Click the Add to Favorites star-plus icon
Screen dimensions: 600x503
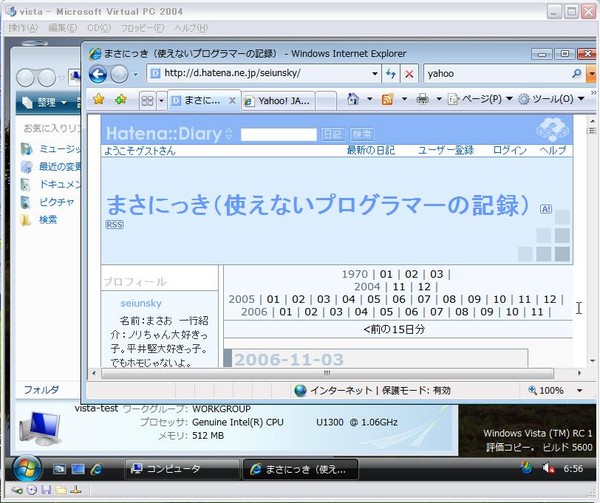(121, 100)
